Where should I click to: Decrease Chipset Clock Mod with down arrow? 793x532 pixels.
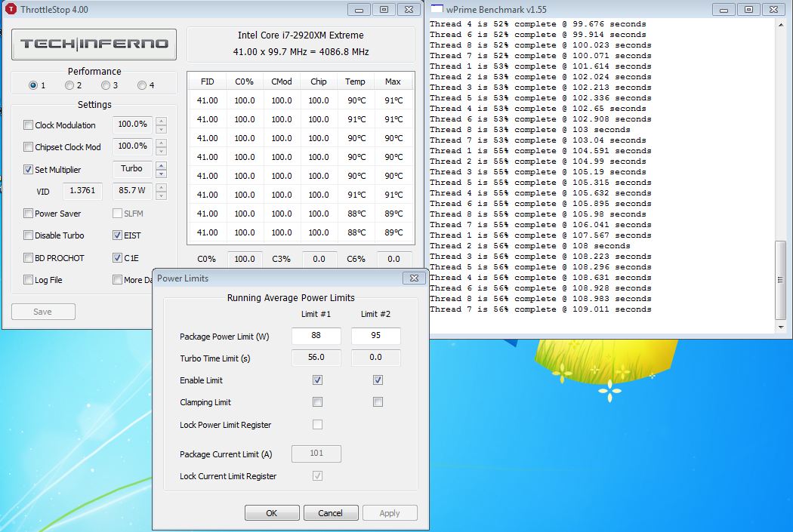coord(162,152)
